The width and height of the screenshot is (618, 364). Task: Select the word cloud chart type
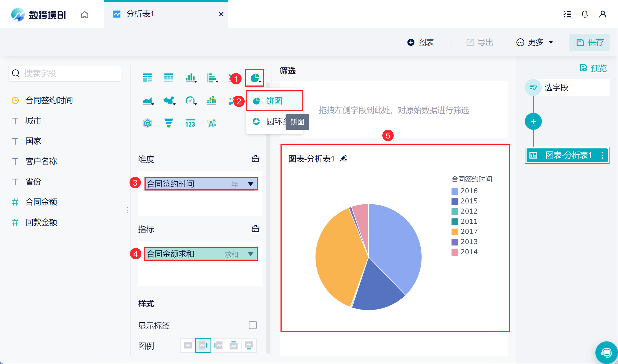pos(212,123)
